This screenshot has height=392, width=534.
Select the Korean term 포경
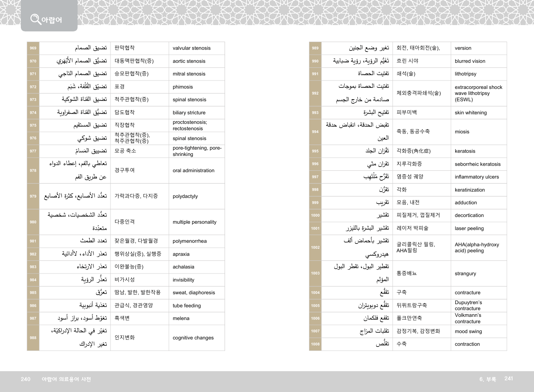pyautogui.click(x=119, y=87)
